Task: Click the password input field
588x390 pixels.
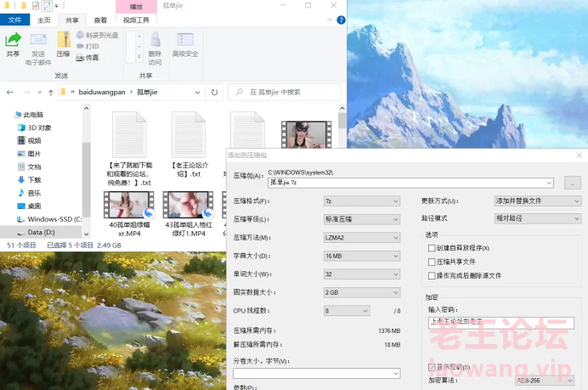Action: pos(501,323)
